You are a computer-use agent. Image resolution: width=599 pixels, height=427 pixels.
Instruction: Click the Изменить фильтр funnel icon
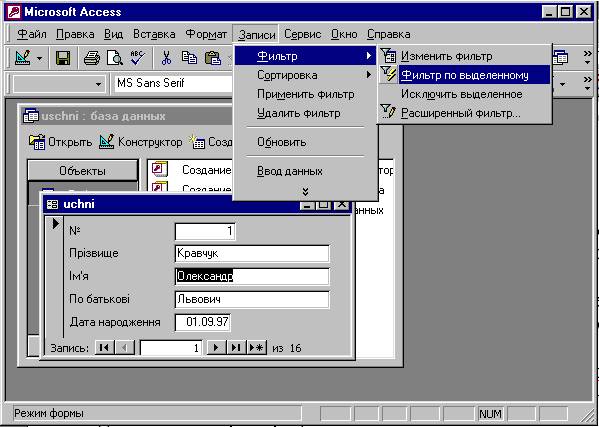coord(389,56)
